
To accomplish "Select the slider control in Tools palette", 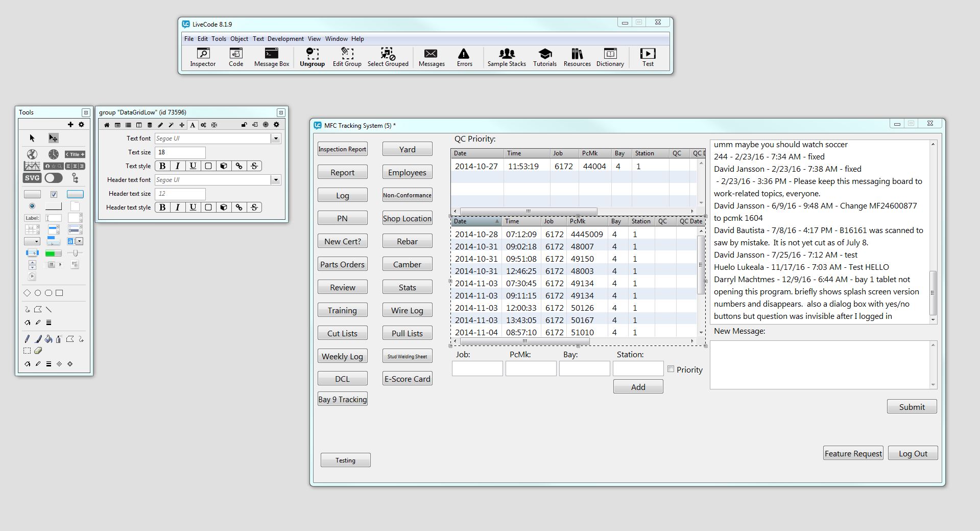I will pyautogui.click(x=75, y=253).
